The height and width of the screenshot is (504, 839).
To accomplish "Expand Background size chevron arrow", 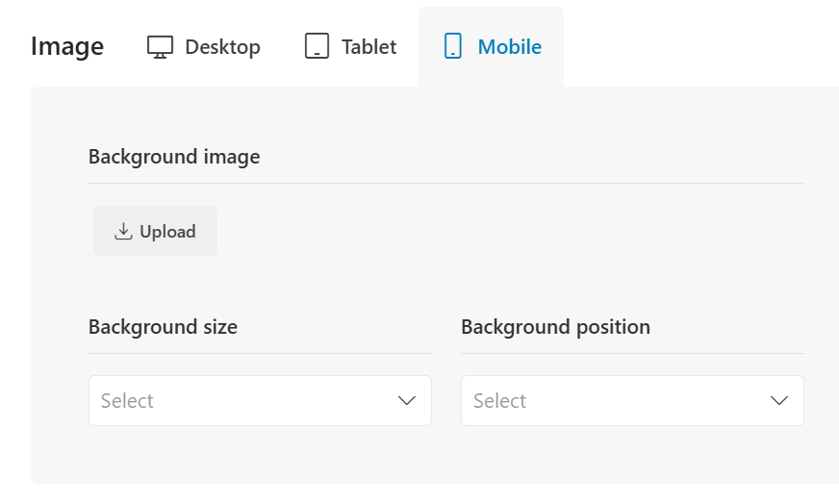I will (407, 401).
